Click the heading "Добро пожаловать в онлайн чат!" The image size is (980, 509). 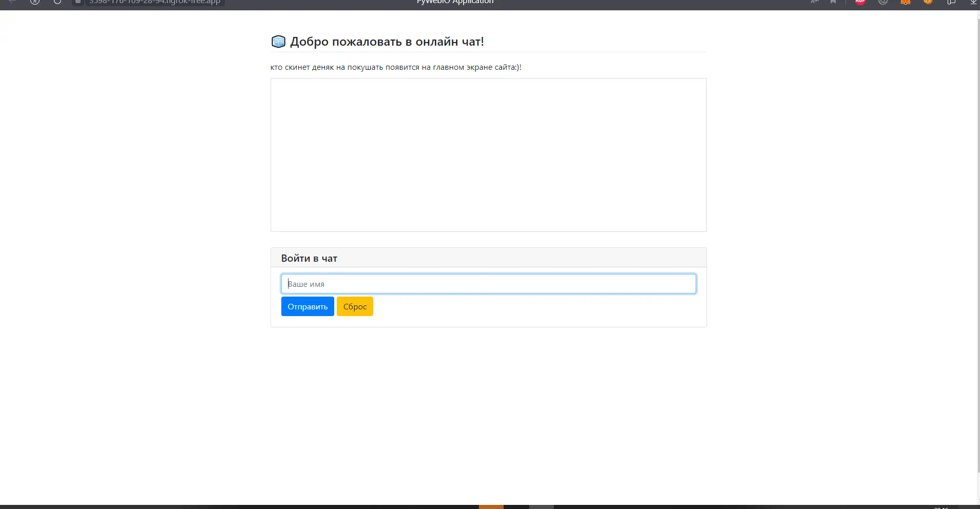coord(387,42)
